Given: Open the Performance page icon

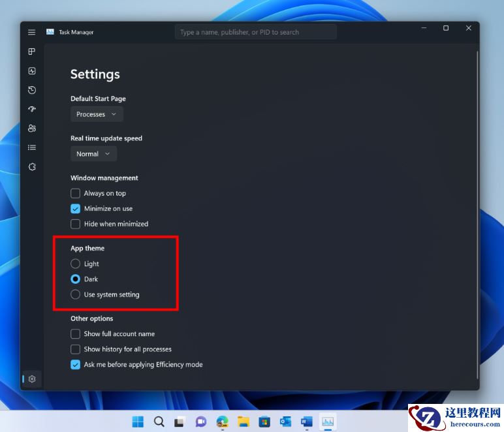Looking at the screenshot, I should [x=32, y=70].
